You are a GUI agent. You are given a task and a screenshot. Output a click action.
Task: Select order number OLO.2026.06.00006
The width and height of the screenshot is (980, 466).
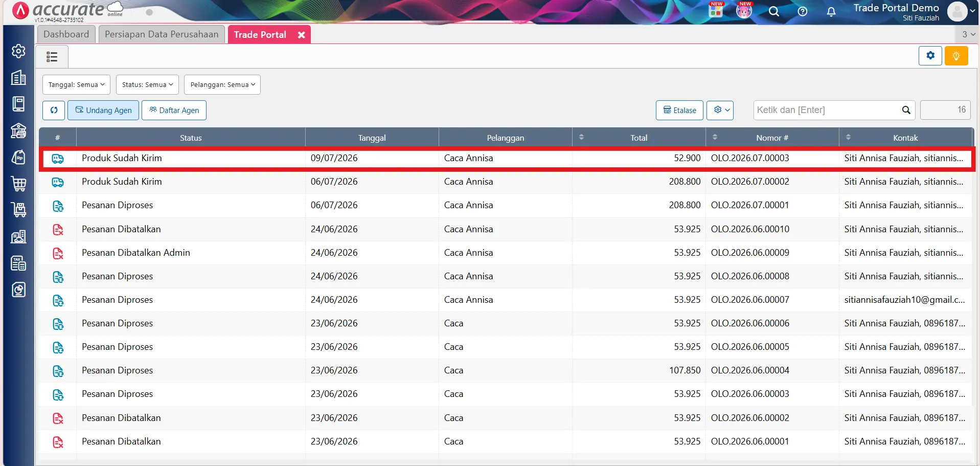pyautogui.click(x=750, y=323)
